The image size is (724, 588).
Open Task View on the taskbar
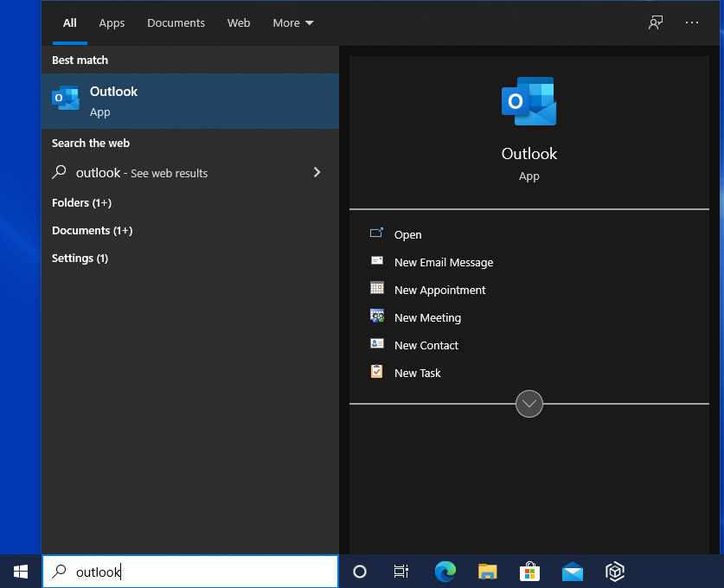coord(401,572)
